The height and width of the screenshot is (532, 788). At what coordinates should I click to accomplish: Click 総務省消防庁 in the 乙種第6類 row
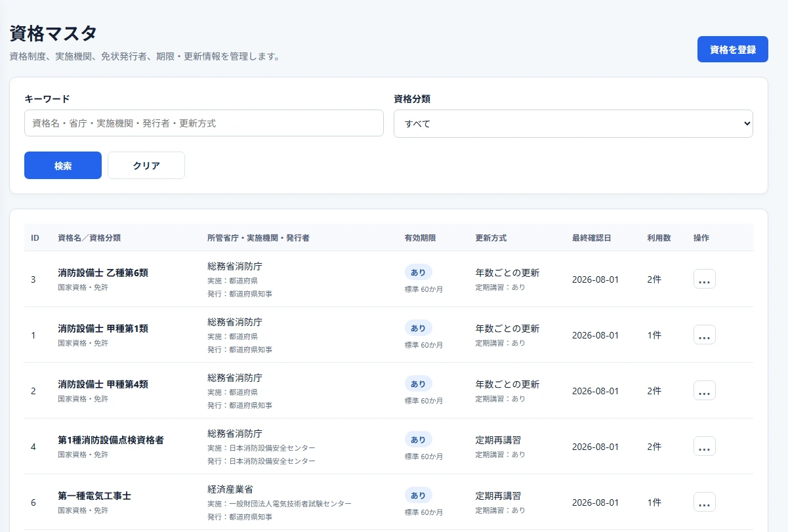pyautogui.click(x=235, y=266)
